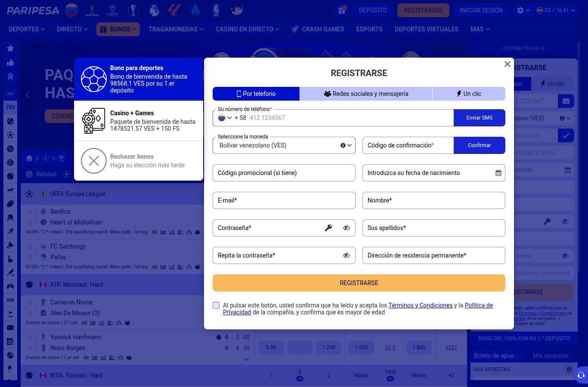Click the E-mail input field
The image size is (588, 387).
[284, 200]
